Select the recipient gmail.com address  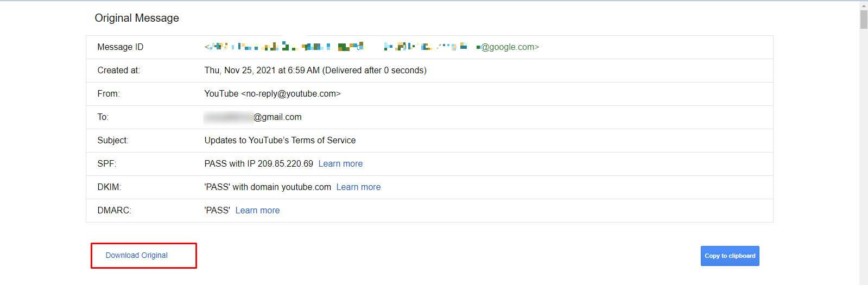pos(253,117)
